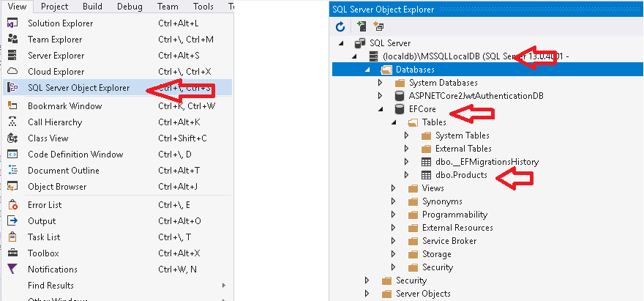Select Server Explorer menu entry
This screenshot has width=644, height=301.
(x=118, y=56)
